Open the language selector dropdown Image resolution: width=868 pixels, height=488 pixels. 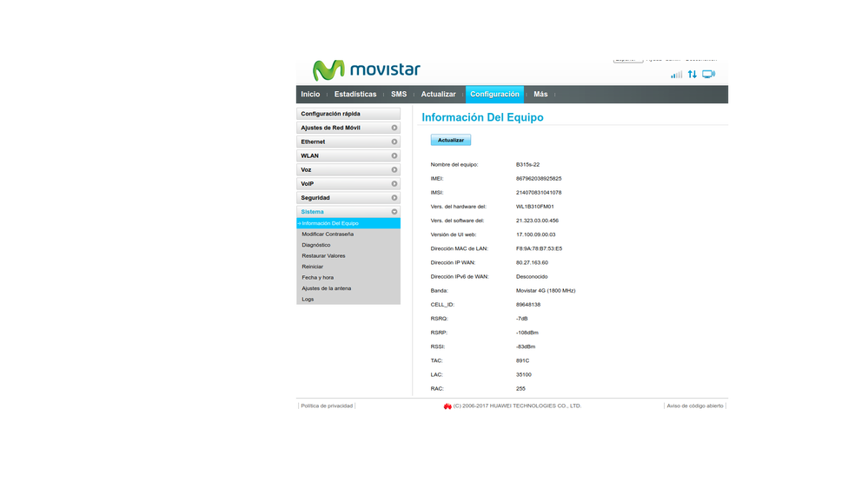(627, 60)
